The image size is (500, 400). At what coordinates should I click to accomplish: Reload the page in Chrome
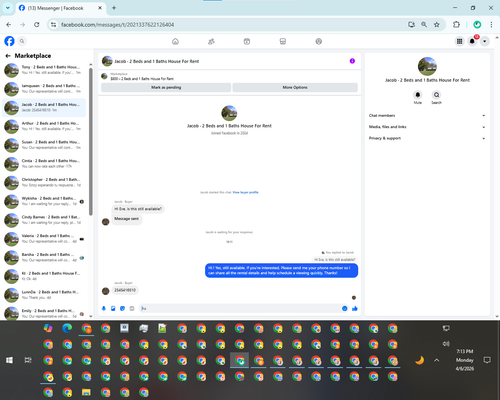click(37, 24)
